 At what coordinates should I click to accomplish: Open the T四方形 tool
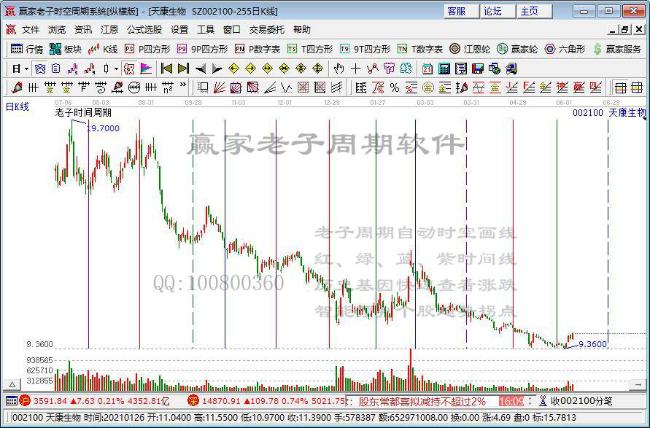310,49
